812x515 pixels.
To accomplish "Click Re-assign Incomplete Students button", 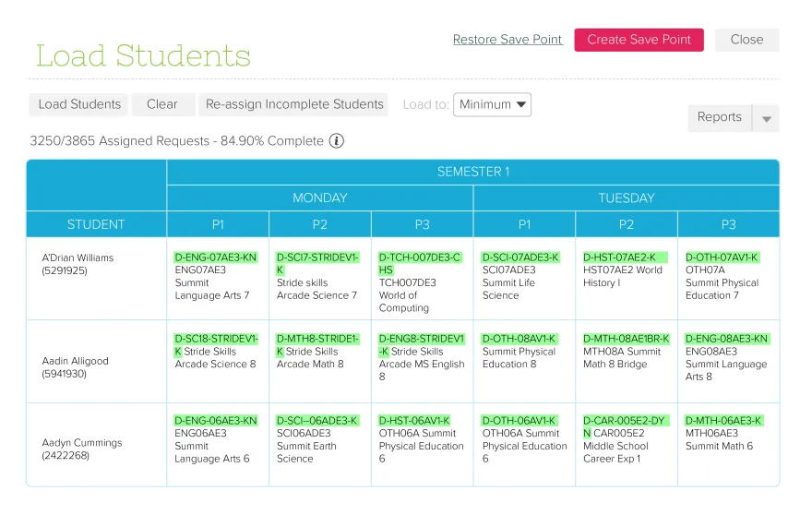I will [294, 104].
